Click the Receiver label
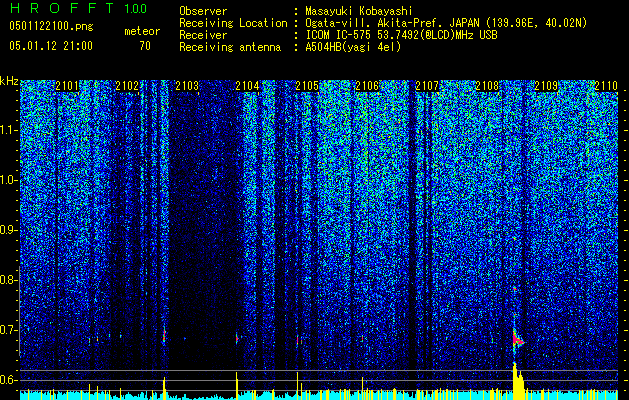The width and height of the screenshot is (629, 400). 203,35
